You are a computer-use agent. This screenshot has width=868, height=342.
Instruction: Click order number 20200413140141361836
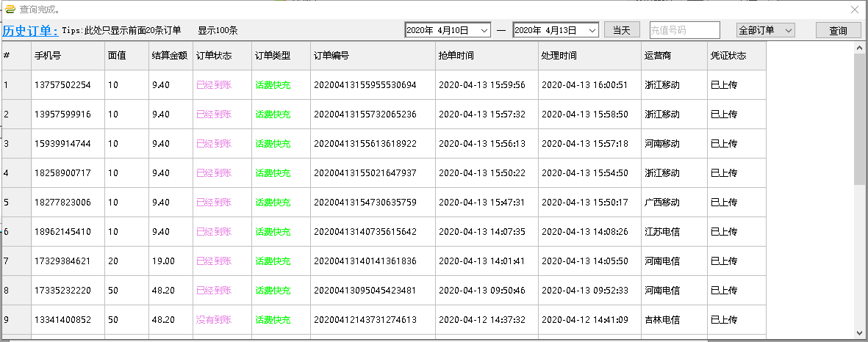[x=365, y=261]
